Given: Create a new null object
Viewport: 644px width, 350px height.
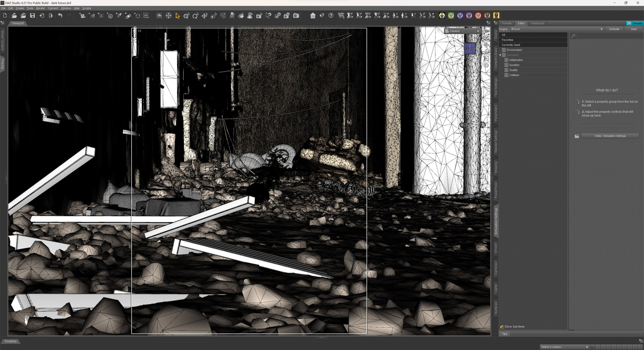Looking at the screenshot, I should click(x=137, y=15).
